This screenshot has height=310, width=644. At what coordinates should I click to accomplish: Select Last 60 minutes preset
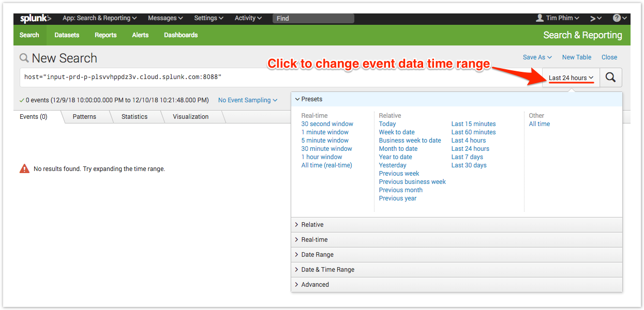pyautogui.click(x=473, y=132)
